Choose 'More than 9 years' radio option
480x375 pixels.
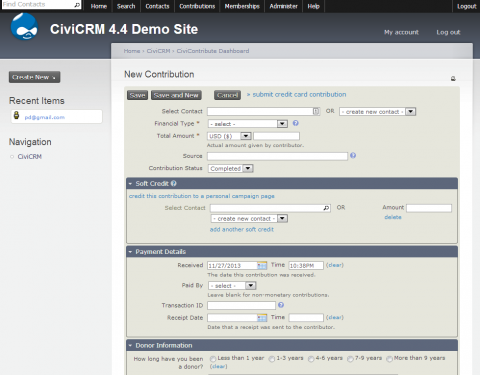click(x=389, y=359)
